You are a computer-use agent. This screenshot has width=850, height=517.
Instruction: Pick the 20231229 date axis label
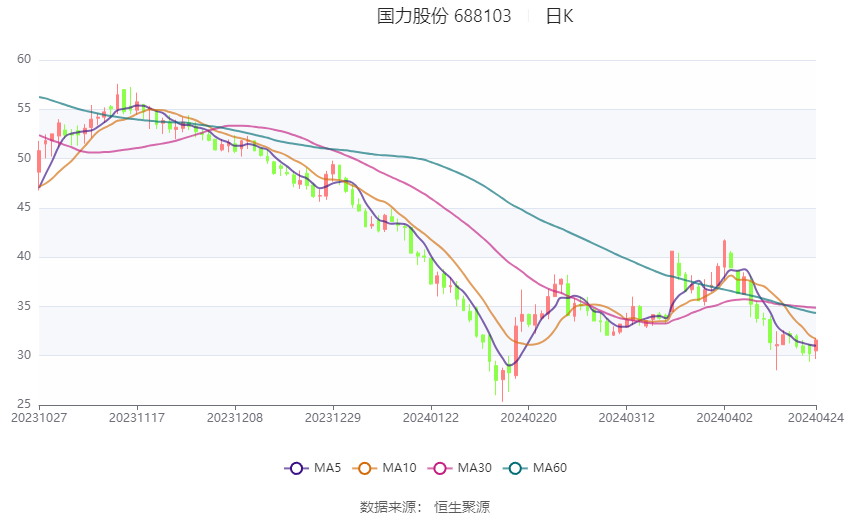(332, 418)
